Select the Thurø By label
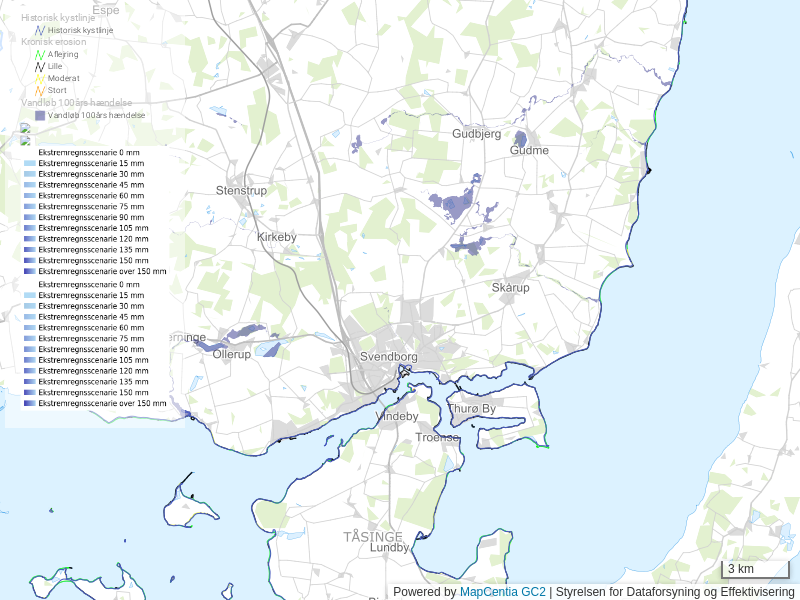800x600 pixels. pos(471,409)
